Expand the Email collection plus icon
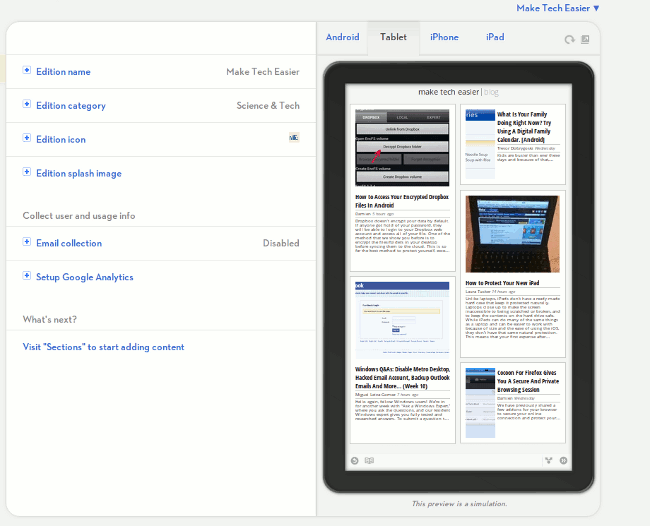 click(x=27, y=242)
